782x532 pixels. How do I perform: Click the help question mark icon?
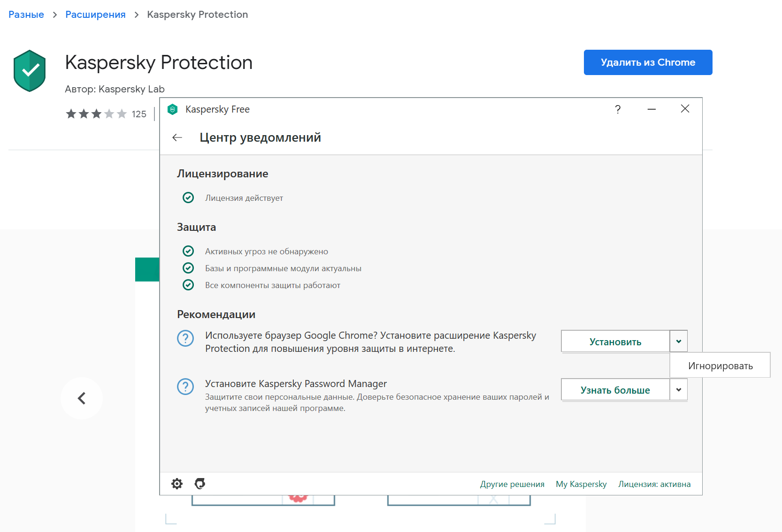(618, 109)
